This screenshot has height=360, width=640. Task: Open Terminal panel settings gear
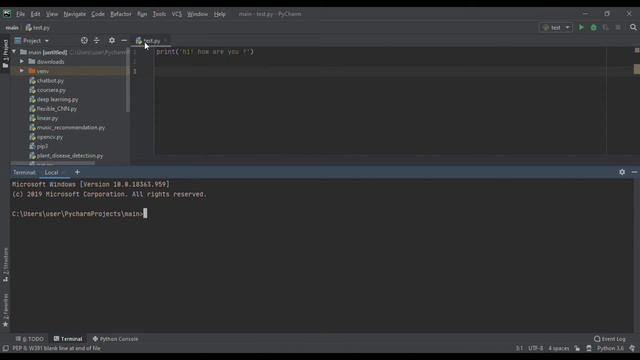click(622, 172)
